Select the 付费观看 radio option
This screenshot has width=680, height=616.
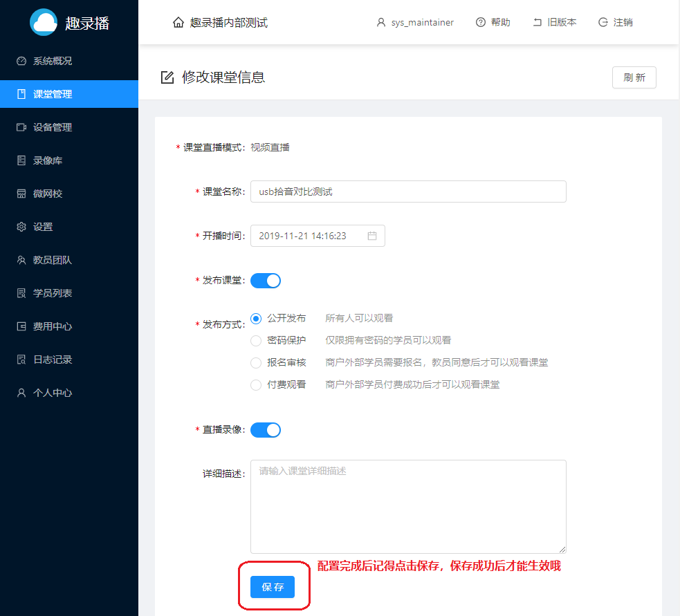pos(256,385)
